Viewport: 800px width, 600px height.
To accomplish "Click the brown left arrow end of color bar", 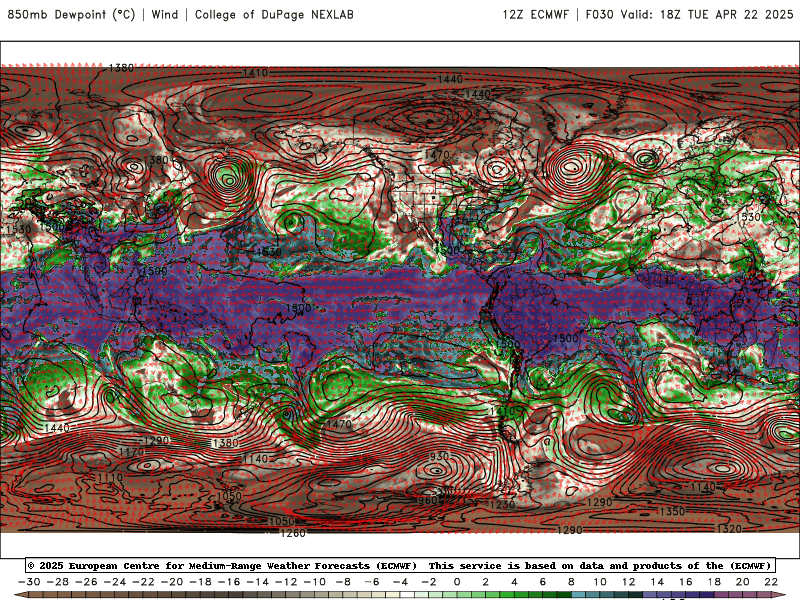I will coord(19,595).
